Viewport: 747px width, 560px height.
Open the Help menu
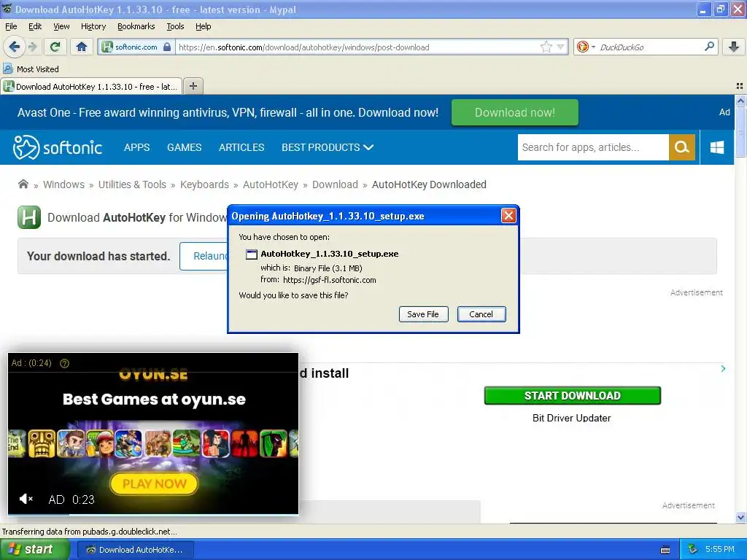click(203, 26)
